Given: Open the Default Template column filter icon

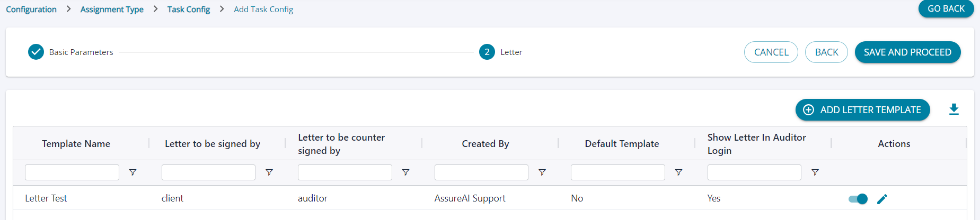Looking at the screenshot, I should 678,172.
